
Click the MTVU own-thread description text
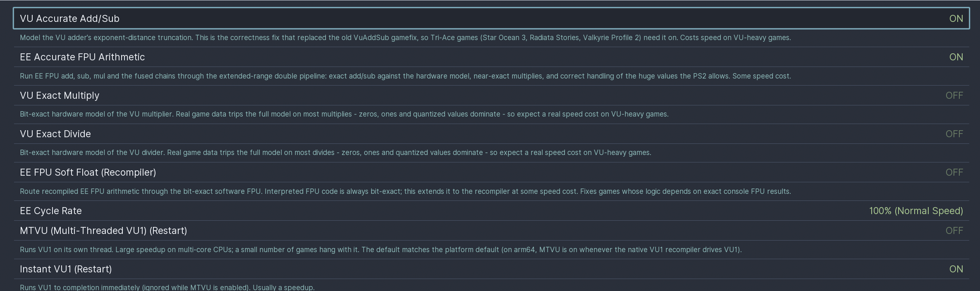pos(381,250)
